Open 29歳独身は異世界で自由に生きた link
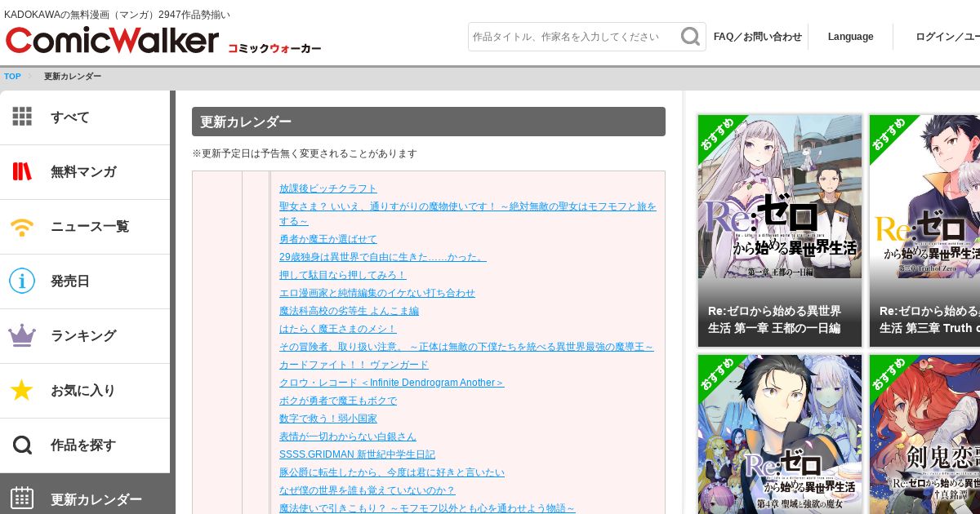The width and height of the screenshot is (980, 514). (382, 257)
